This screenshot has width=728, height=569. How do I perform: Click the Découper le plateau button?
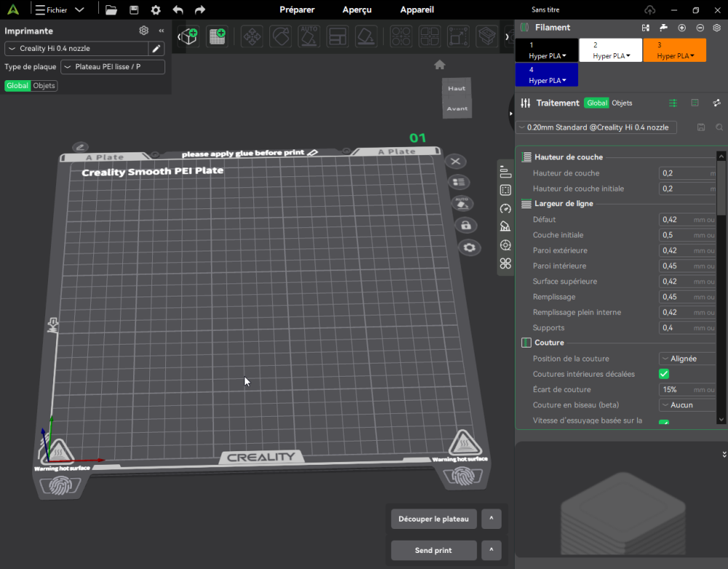[434, 519]
